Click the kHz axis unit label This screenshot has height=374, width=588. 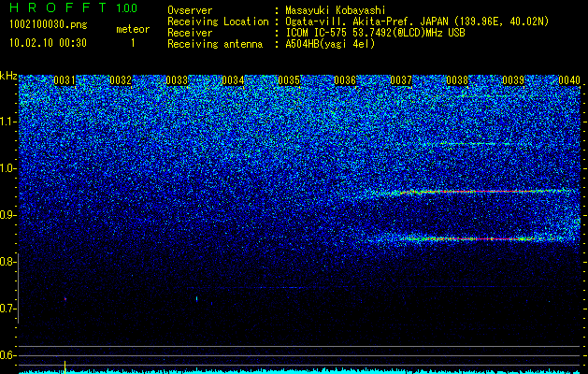click(x=8, y=76)
